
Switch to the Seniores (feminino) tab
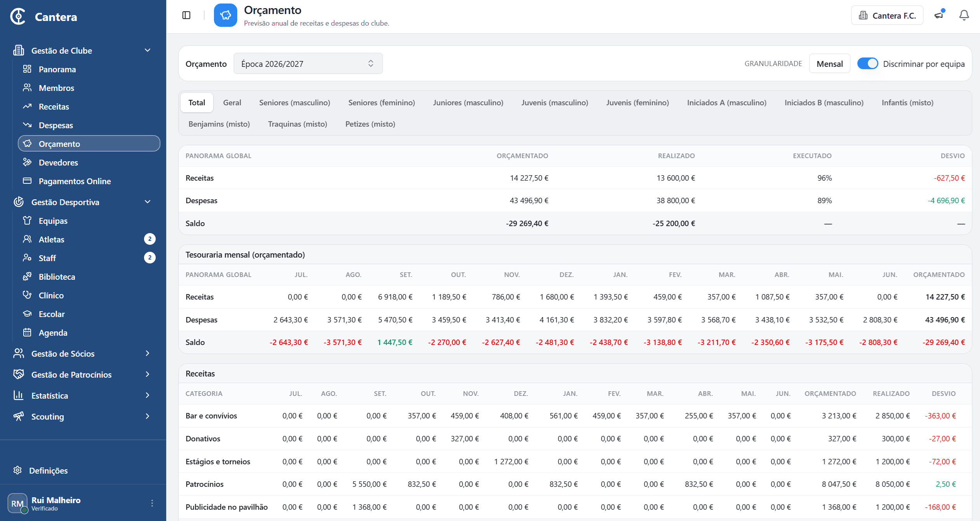(x=381, y=103)
